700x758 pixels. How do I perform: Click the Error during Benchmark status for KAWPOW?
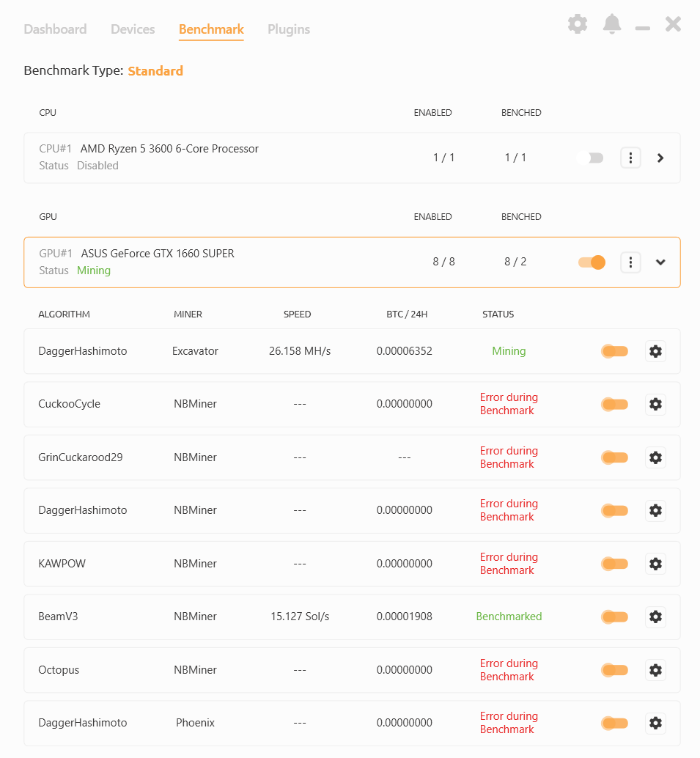(x=509, y=564)
